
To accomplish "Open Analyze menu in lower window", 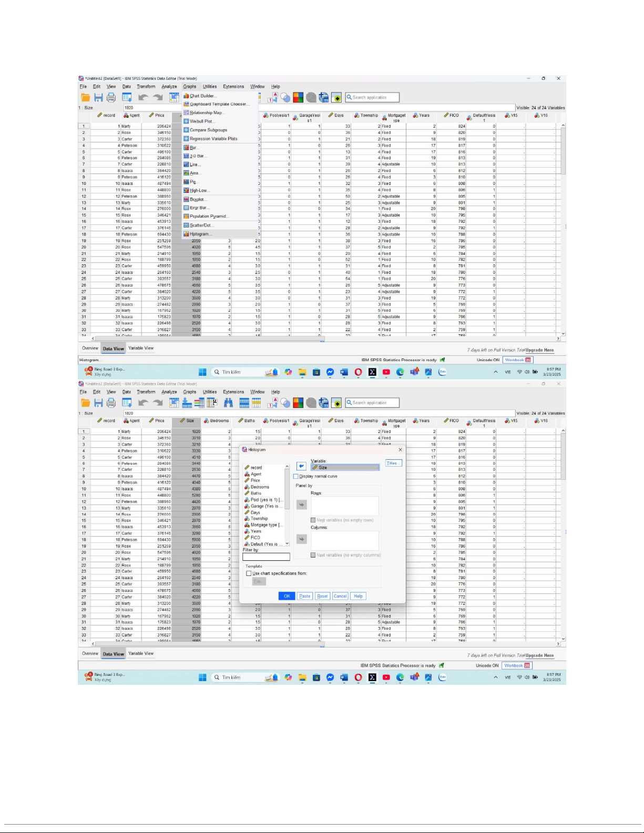I will coord(169,392).
